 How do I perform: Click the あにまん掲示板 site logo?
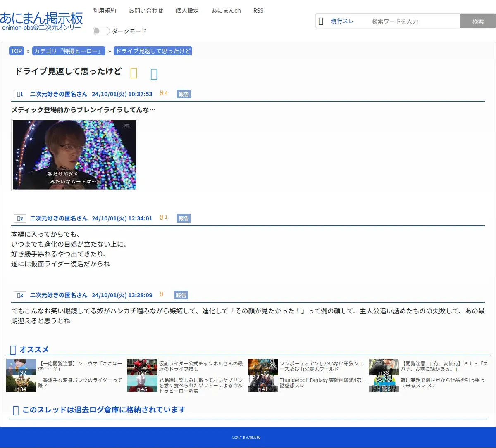pyautogui.click(x=41, y=21)
